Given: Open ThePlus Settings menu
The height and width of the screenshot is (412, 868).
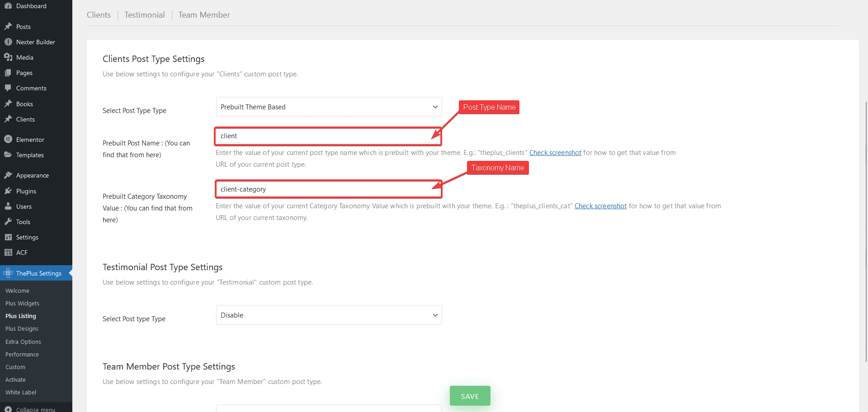Looking at the screenshot, I should coord(36,273).
